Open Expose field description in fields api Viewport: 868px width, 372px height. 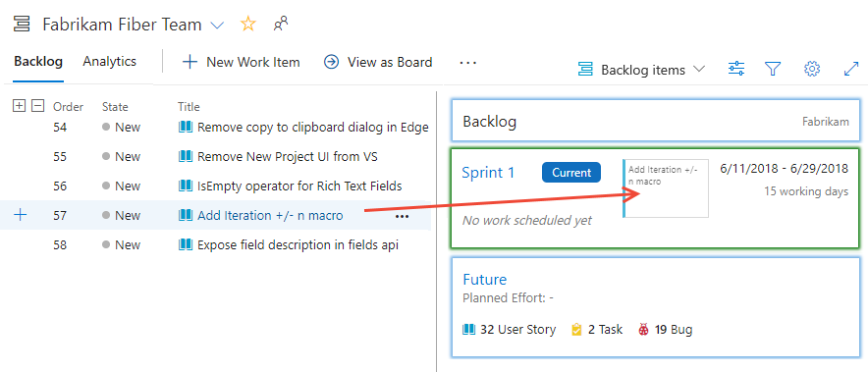(298, 244)
